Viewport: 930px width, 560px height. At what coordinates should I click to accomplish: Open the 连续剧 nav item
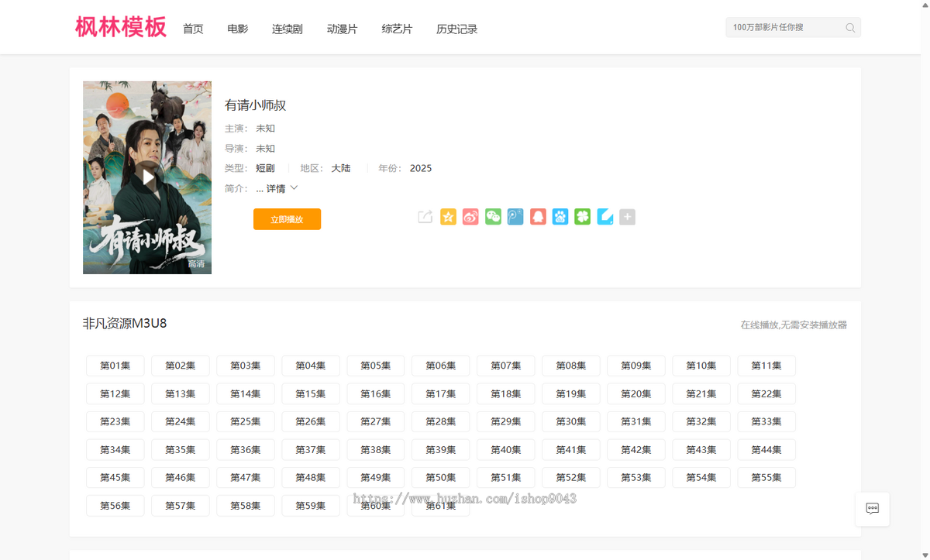288,29
